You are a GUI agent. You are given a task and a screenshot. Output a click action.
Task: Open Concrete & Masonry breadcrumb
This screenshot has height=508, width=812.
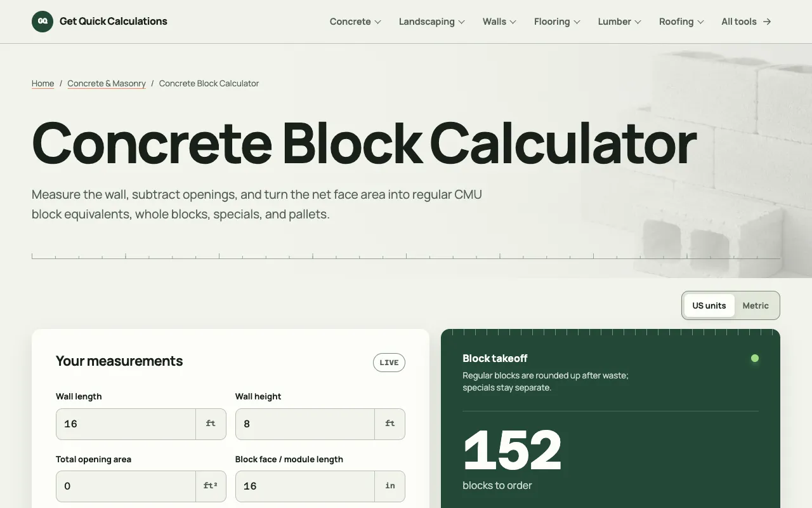point(107,83)
